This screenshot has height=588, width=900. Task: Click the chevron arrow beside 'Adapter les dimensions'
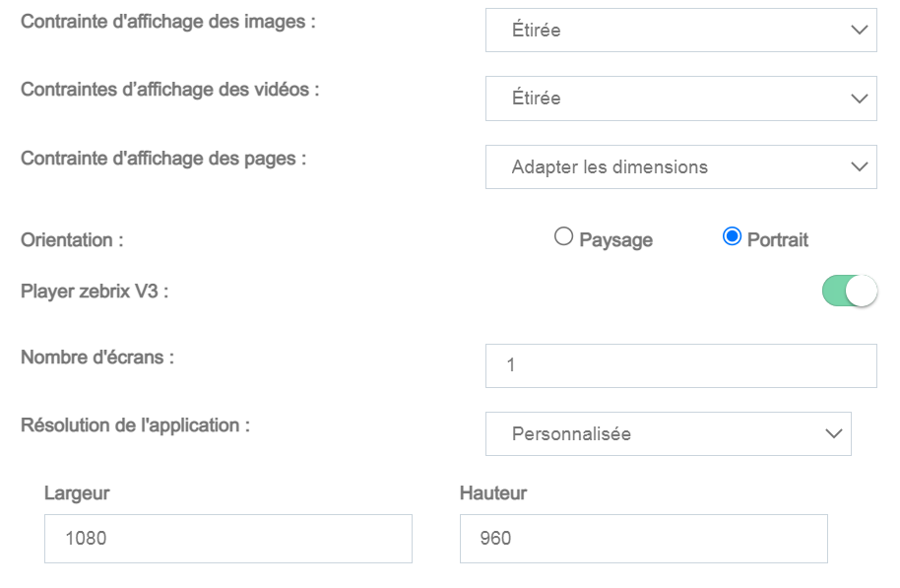pyautogui.click(x=858, y=167)
